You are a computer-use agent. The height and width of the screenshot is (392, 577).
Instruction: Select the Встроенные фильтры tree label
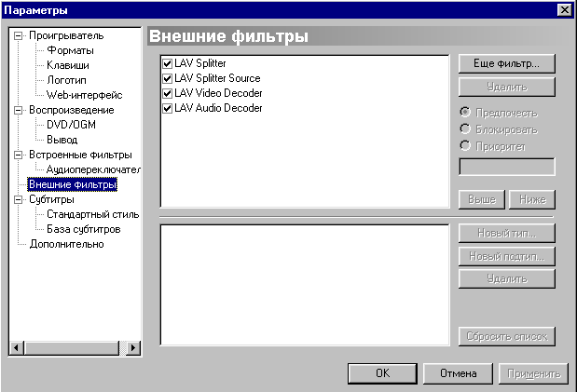pos(80,155)
